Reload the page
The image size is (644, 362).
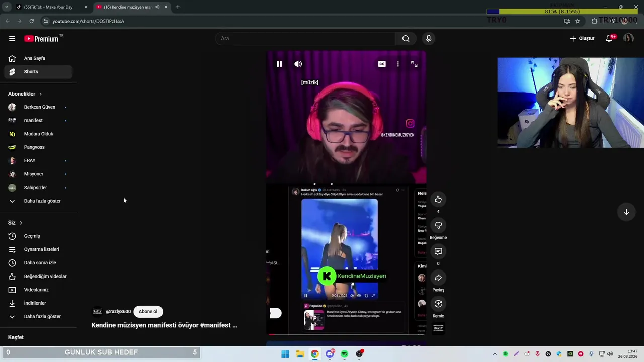[31, 21]
